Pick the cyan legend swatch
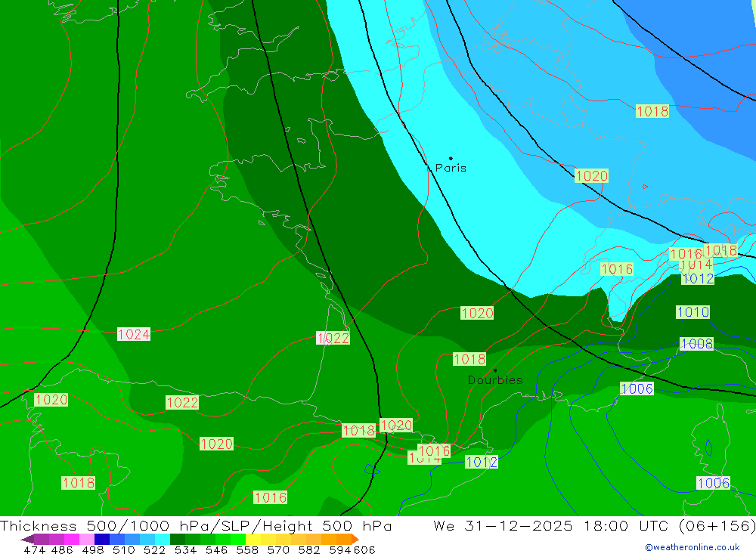 [x=163, y=539]
